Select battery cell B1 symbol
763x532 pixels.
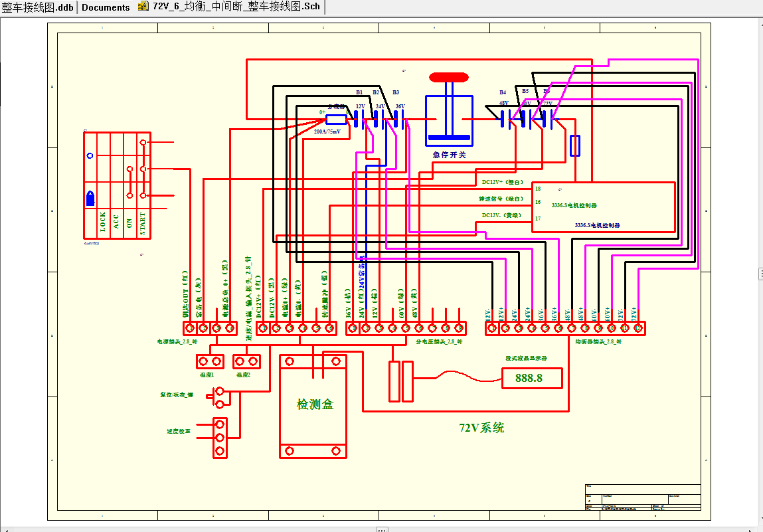359,119
